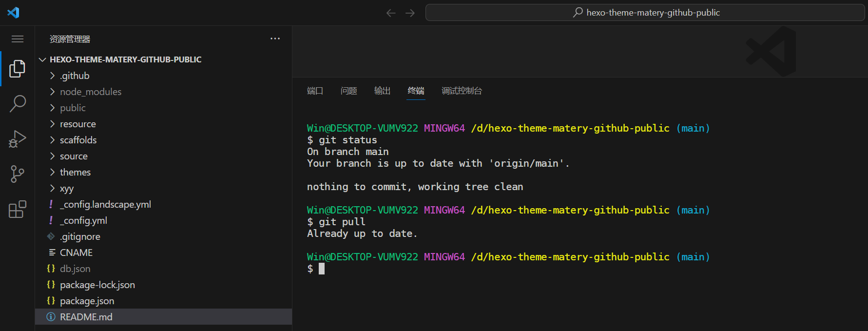Switch to the 问题 panel tab
The image size is (868, 331).
[x=348, y=91]
